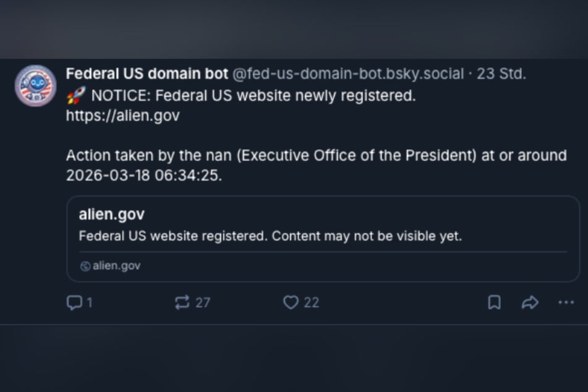Open the https://alien.gov link
The height and width of the screenshot is (392, 588).
coord(122,115)
